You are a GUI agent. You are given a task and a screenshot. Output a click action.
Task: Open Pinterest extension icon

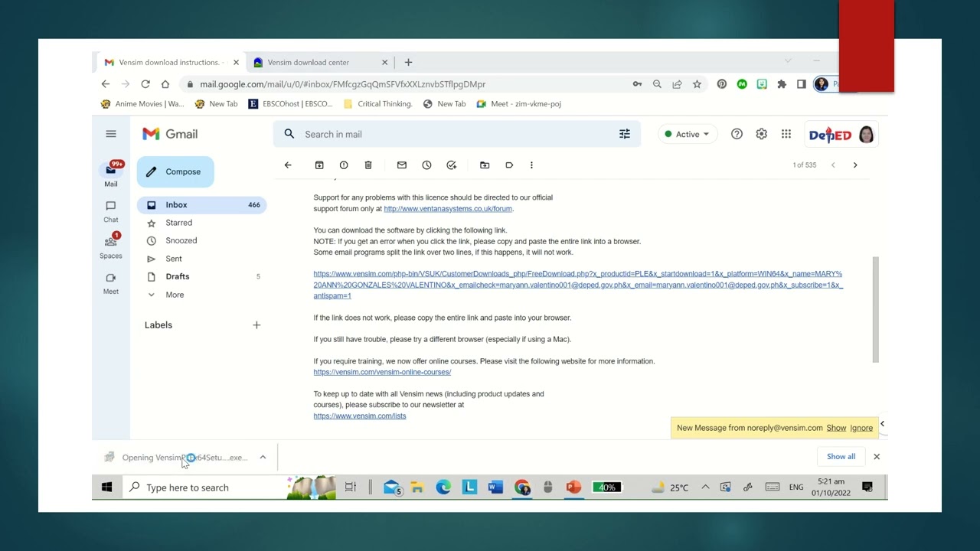tap(722, 84)
